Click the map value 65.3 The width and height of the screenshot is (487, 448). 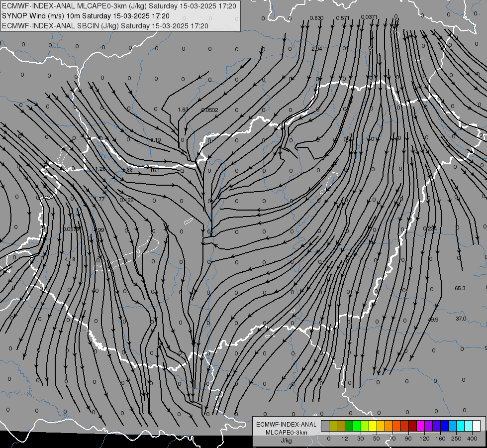pyautogui.click(x=460, y=288)
